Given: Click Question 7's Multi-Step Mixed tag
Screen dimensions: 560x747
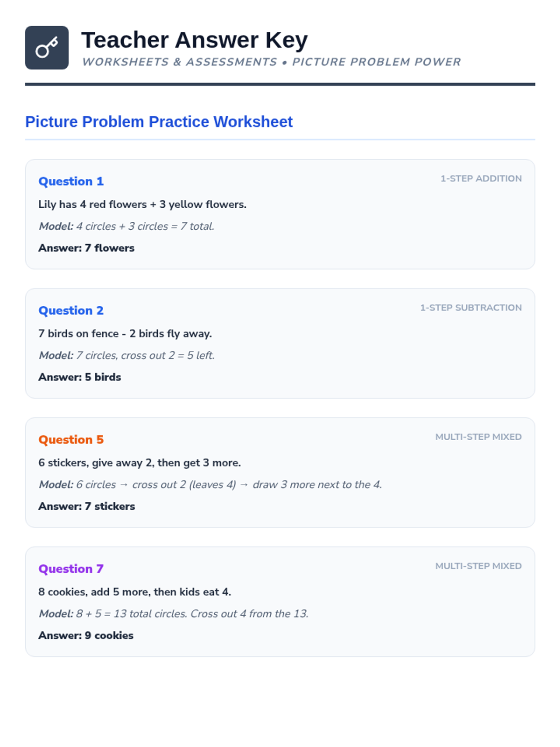Looking at the screenshot, I should click(478, 566).
